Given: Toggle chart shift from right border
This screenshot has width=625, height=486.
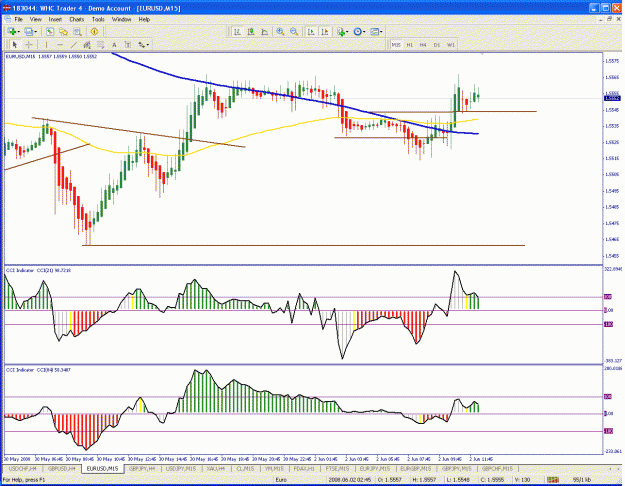Looking at the screenshot, I should coord(325,31).
